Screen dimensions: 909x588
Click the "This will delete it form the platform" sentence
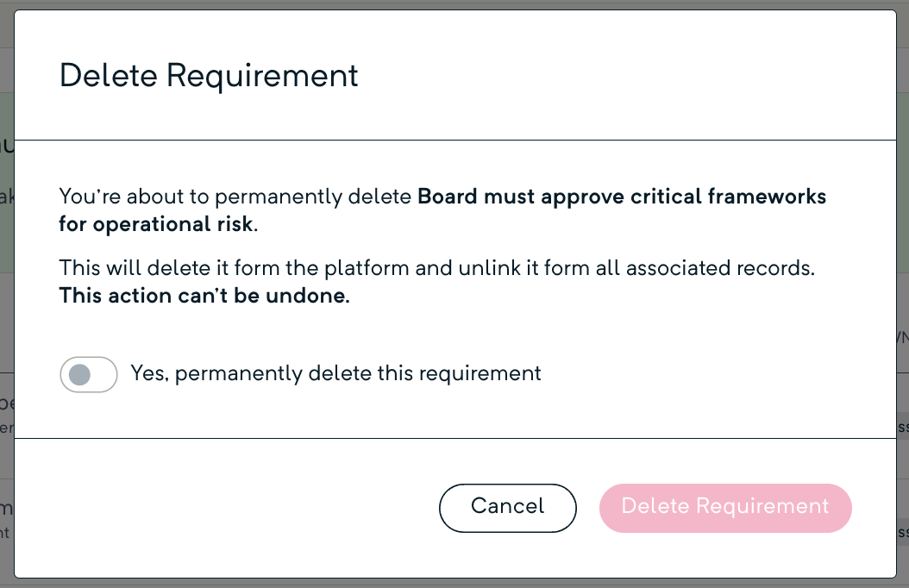[x=235, y=268]
